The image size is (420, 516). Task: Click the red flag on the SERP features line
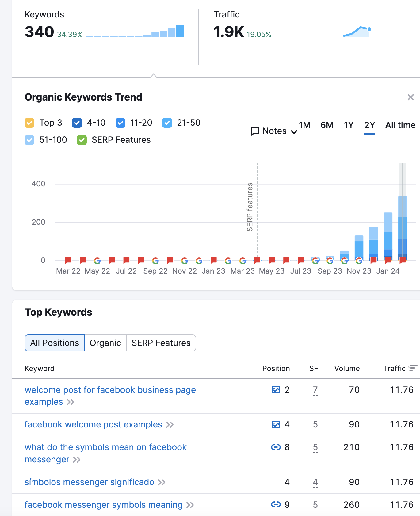click(x=257, y=260)
